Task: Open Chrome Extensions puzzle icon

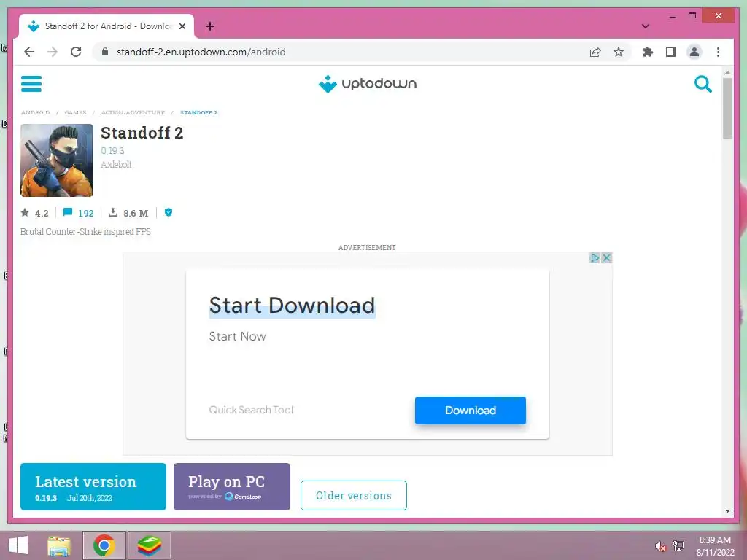Action: click(648, 52)
